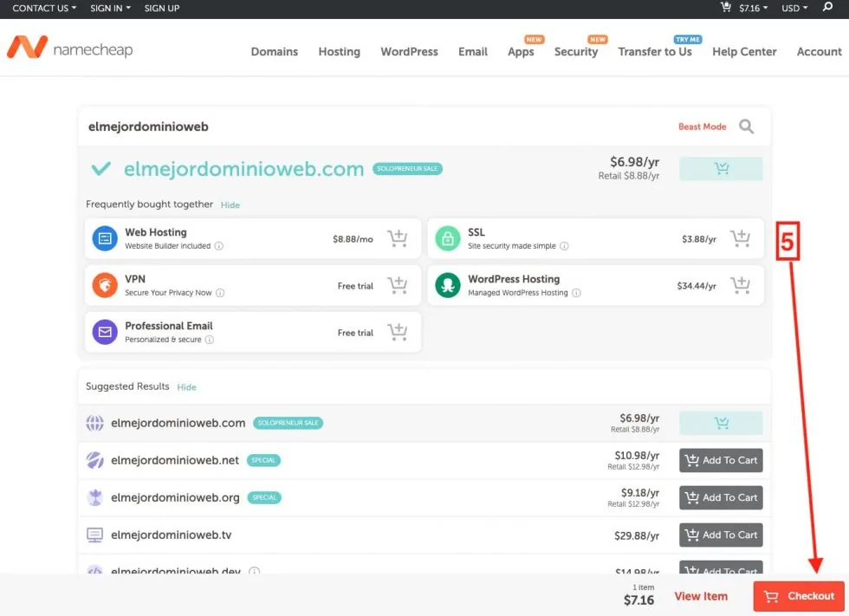Click SOLOPRENEUR SALE badge in suggested results
The height and width of the screenshot is (616, 849).
(x=288, y=423)
